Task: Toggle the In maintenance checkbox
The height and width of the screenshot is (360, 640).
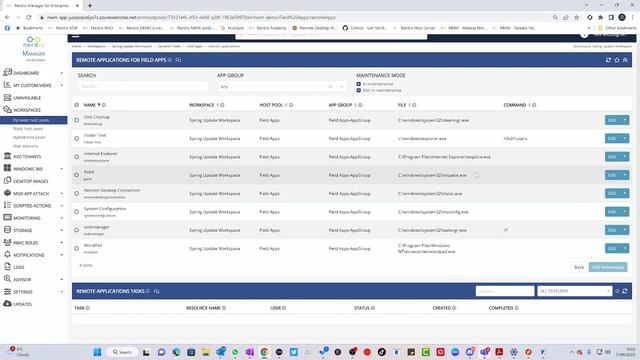Action: [358, 84]
